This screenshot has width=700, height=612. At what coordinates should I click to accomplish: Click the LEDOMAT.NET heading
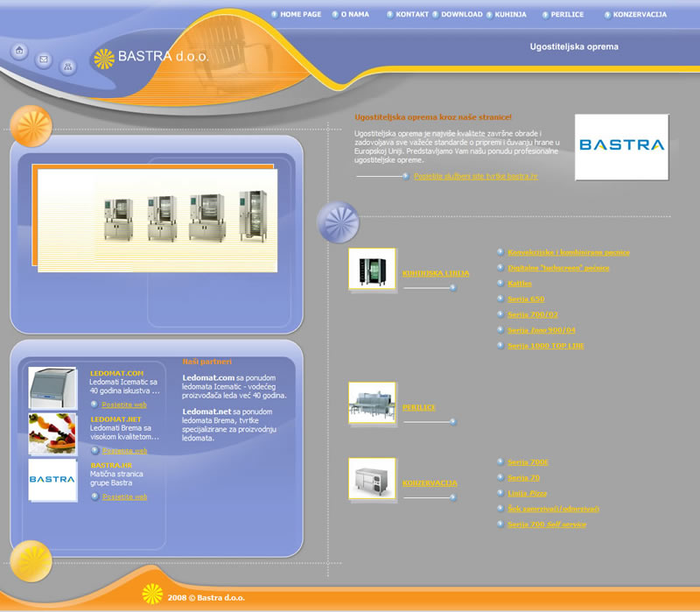click(x=115, y=419)
